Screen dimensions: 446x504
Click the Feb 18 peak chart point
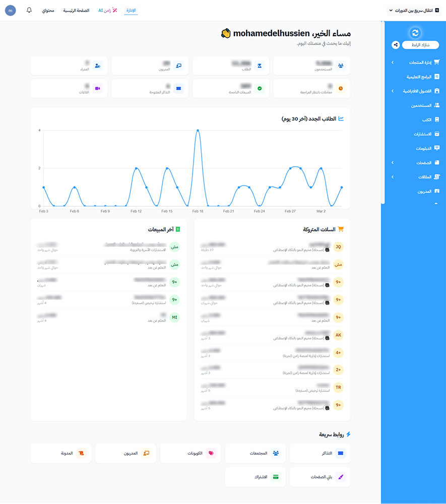pos(198,131)
